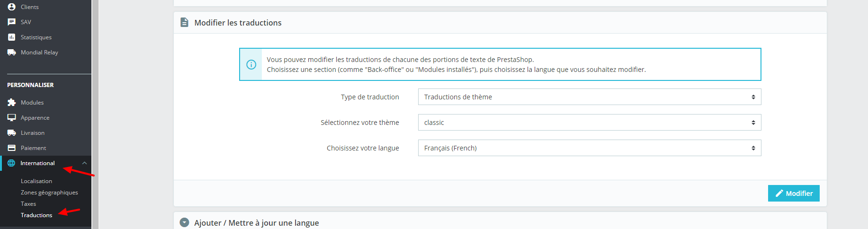This screenshot has width=868, height=229.
Task: Open the Apparence monitor icon
Action: pyautogui.click(x=11, y=117)
